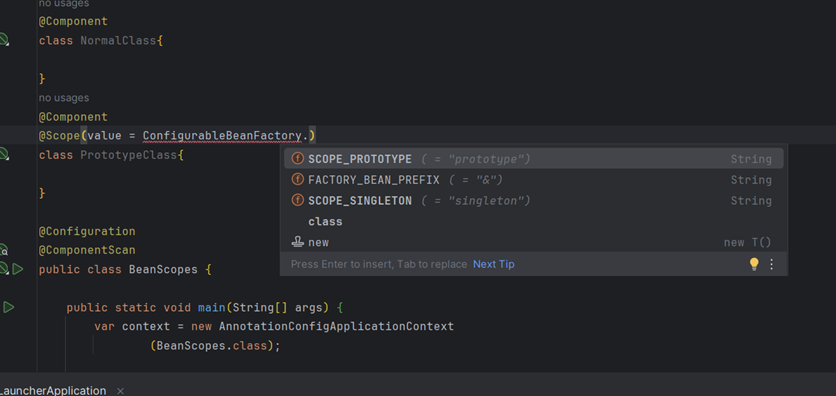Click the @ComponentScan annotation text
The height and width of the screenshot is (396, 836).
(x=86, y=250)
